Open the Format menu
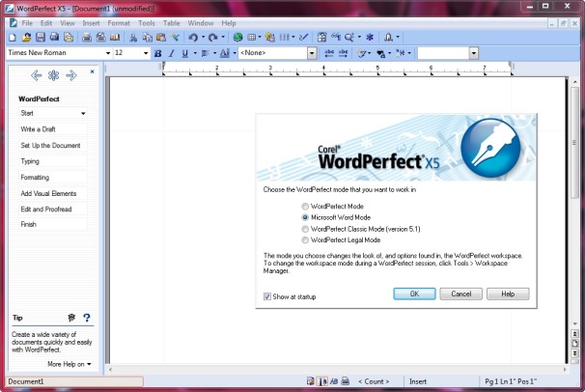 (x=119, y=23)
